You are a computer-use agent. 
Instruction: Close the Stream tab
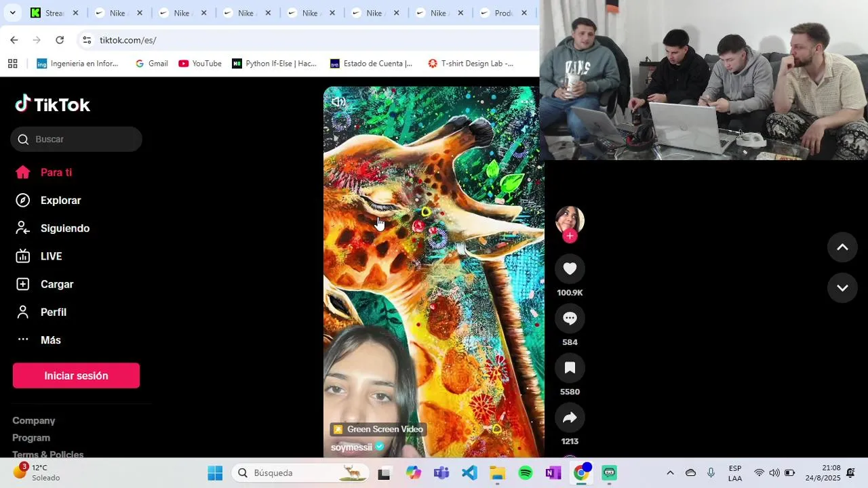point(75,13)
